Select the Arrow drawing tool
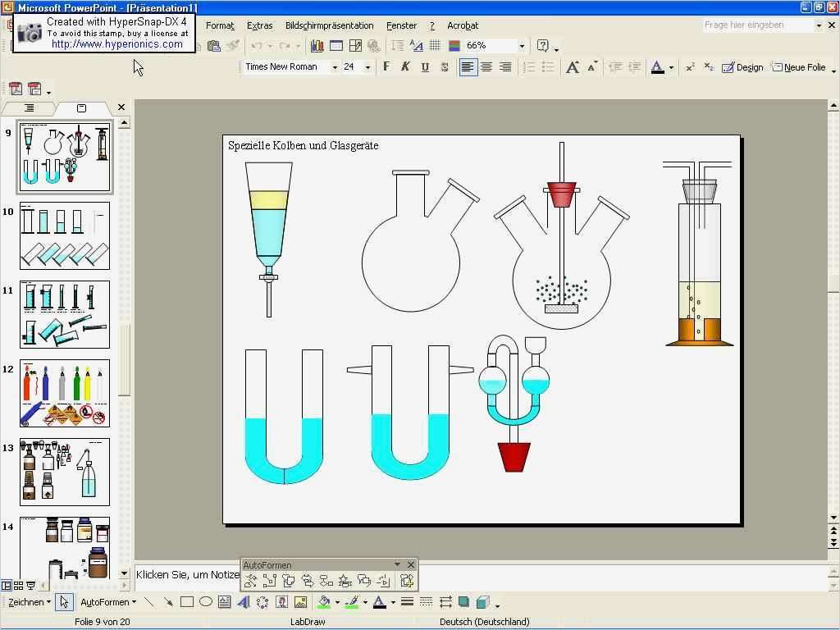Image resolution: width=840 pixels, height=630 pixels. [x=168, y=602]
